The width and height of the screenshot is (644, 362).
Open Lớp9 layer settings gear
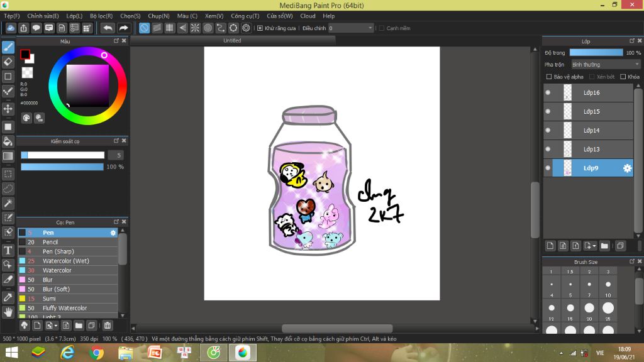[627, 168]
